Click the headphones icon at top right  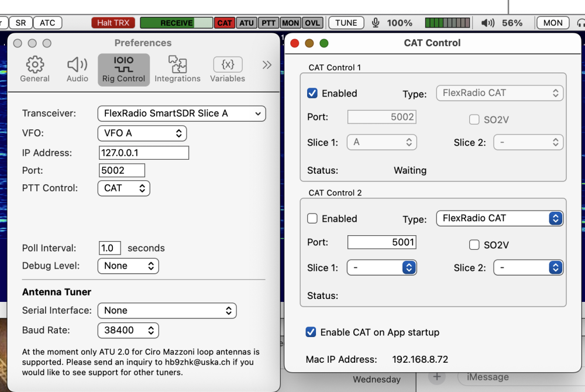point(581,23)
